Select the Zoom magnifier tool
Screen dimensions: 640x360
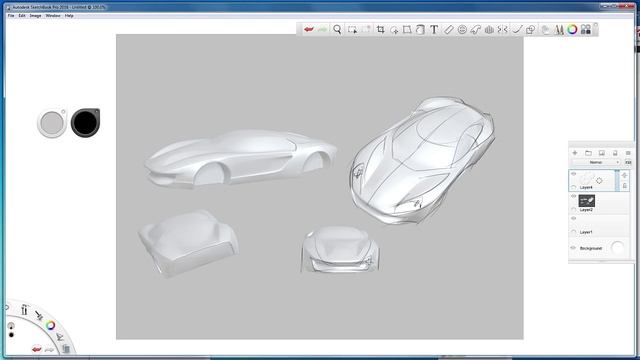337,29
